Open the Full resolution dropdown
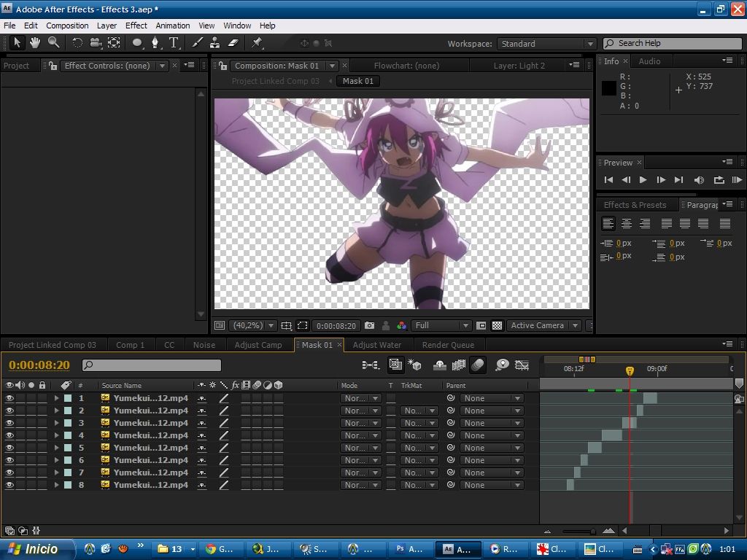Image resolution: width=747 pixels, height=560 pixels. 441,325
